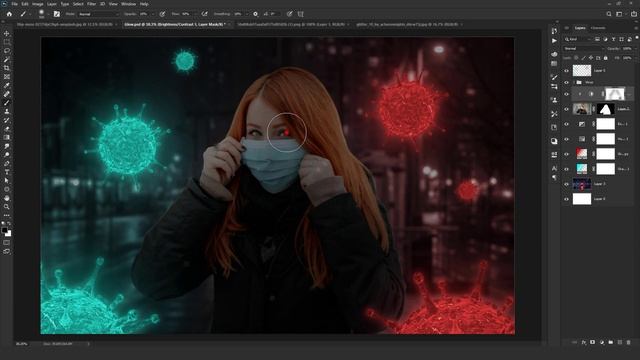640x360 pixels.
Task: Select the Healing Brush tool
Action: (7, 94)
